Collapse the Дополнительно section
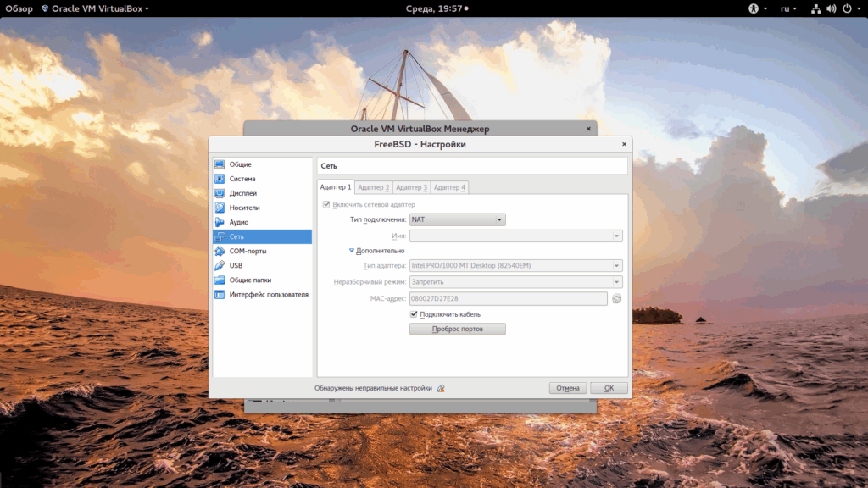Screen dimensions: 868x488 click(376, 251)
